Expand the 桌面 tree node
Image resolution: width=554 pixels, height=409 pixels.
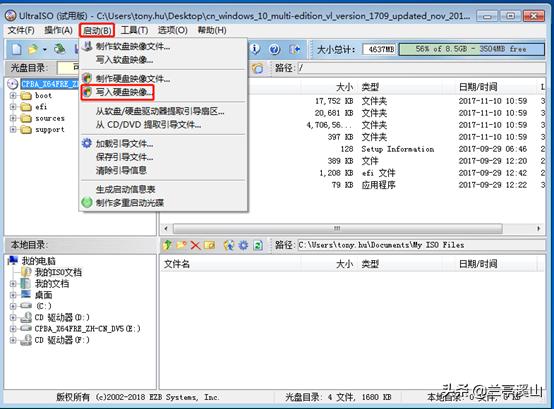13,295
